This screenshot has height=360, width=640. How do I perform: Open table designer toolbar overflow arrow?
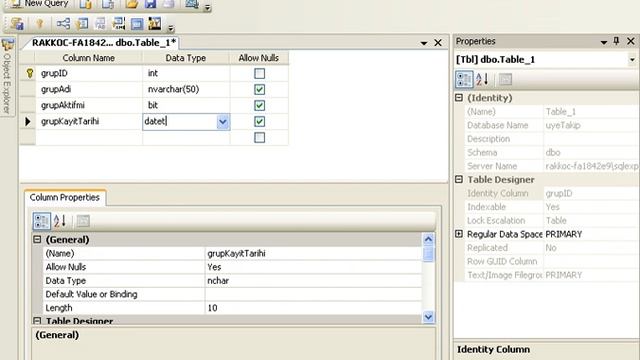coord(171,28)
